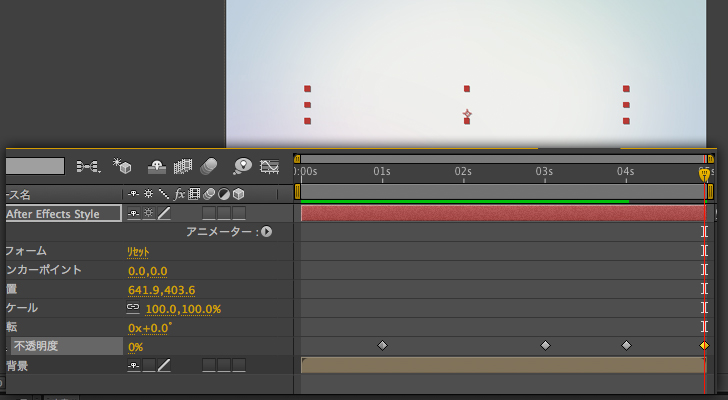Open the アニメーター add menu arrow

click(x=266, y=232)
